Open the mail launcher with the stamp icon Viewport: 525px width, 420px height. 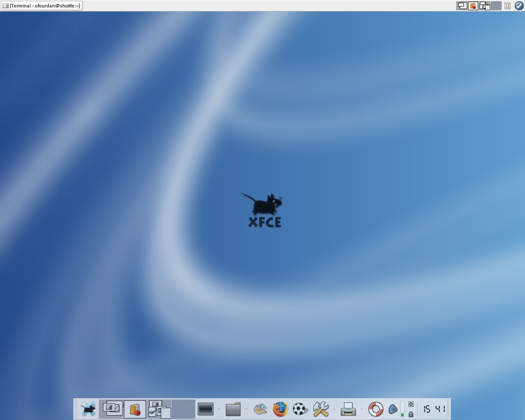(260, 409)
